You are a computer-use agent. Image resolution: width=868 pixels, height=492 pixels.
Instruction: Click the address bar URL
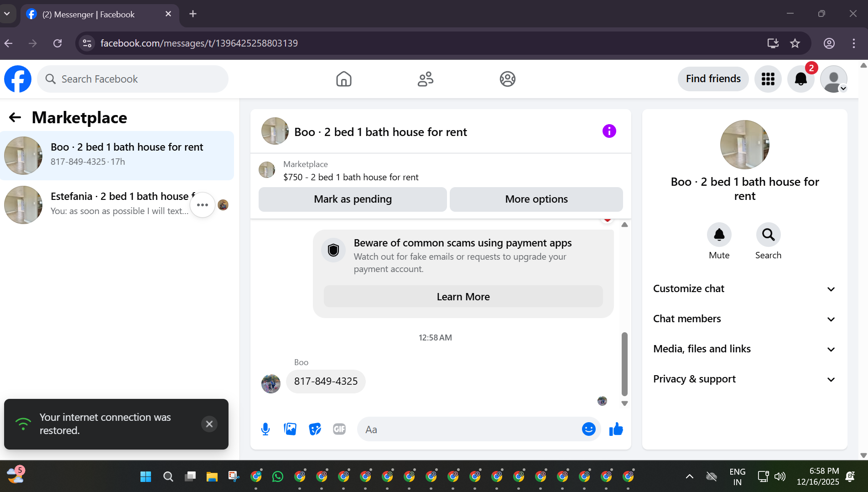199,43
